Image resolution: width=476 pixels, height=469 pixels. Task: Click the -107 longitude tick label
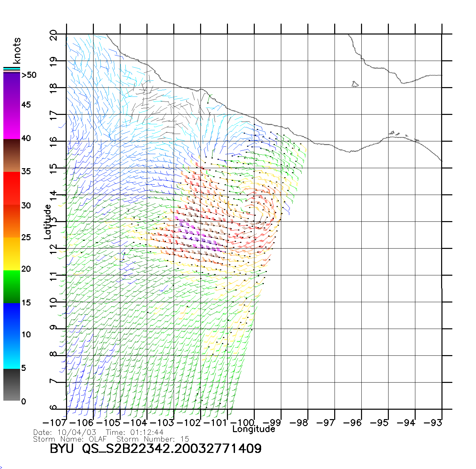tap(55, 423)
